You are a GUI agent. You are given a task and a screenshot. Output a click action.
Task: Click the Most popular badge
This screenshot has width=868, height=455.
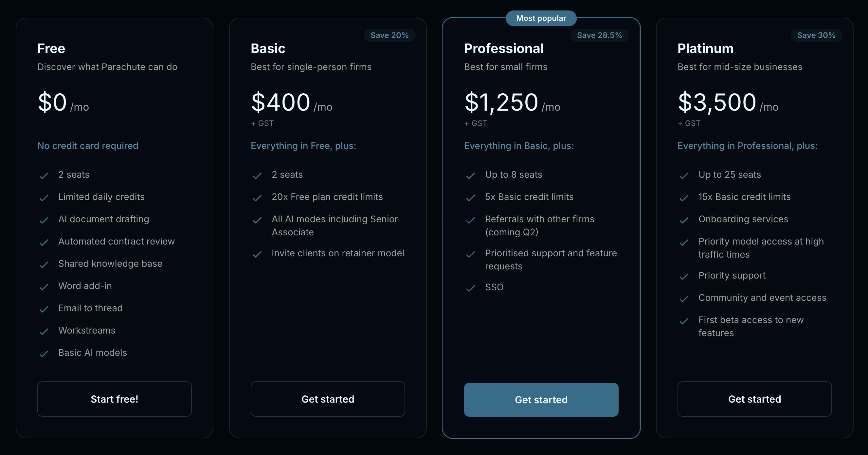(x=541, y=18)
